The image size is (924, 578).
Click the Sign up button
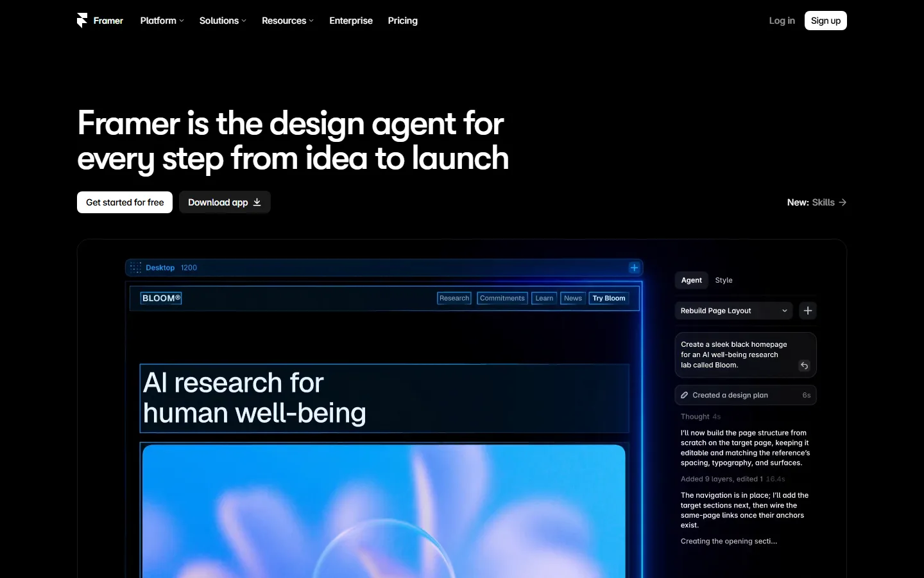point(826,21)
